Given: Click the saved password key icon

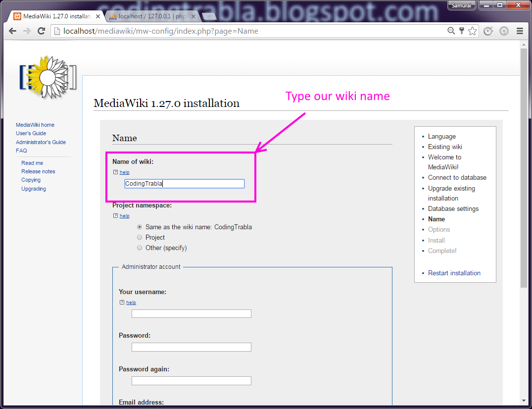Looking at the screenshot, I should coord(461,31).
